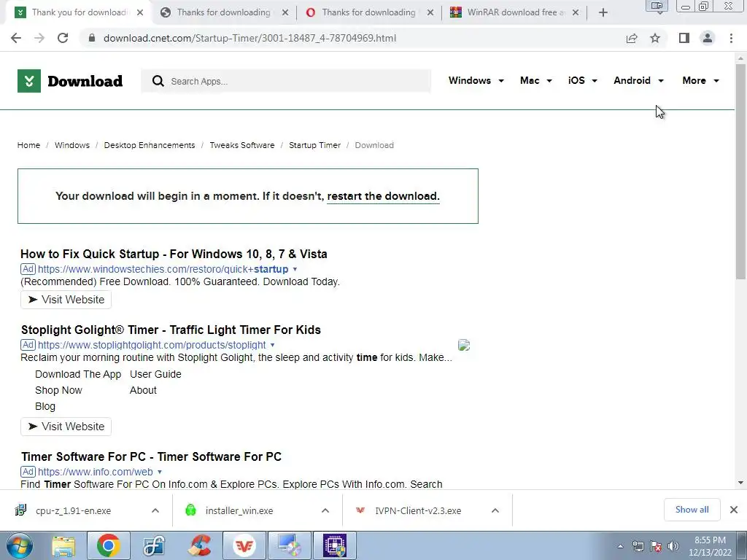Click Download The App sitelink

pyautogui.click(x=78, y=374)
